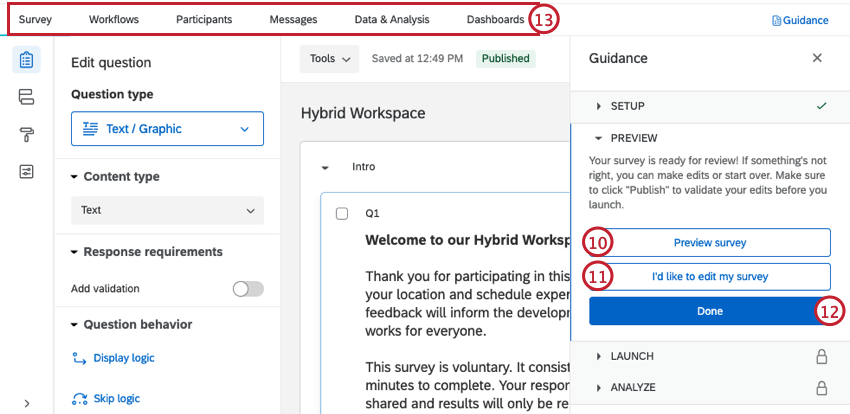
Task: Open the Content type Text dropdown
Action: pos(167,210)
